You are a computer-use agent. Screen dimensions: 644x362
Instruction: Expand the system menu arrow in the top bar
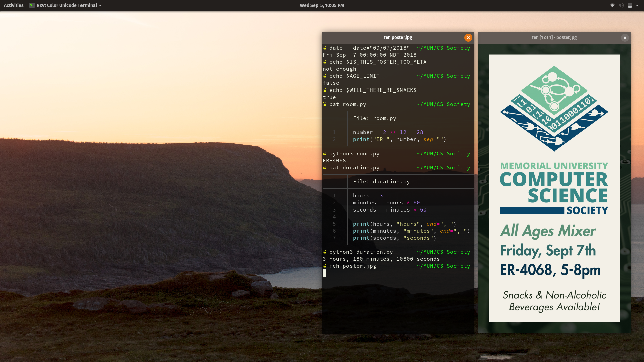pos(637,5)
